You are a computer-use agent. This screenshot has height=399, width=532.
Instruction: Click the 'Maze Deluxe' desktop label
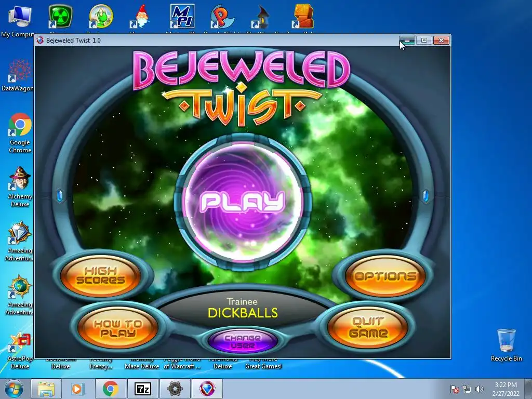(x=141, y=366)
